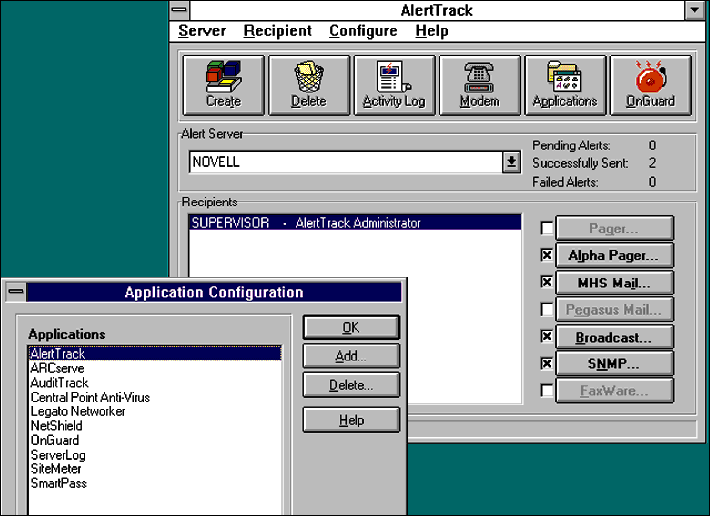Click the AlertTrack window title bar
The width and height of the screenshot is (710, 516).
click(437, 10)
